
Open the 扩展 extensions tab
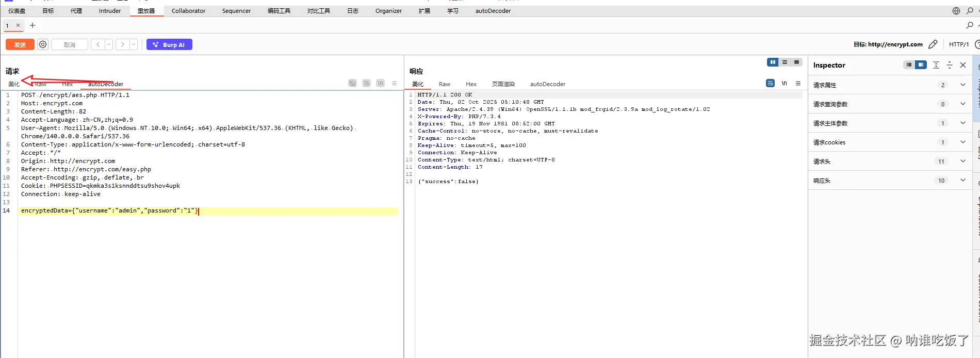(424, 11)
